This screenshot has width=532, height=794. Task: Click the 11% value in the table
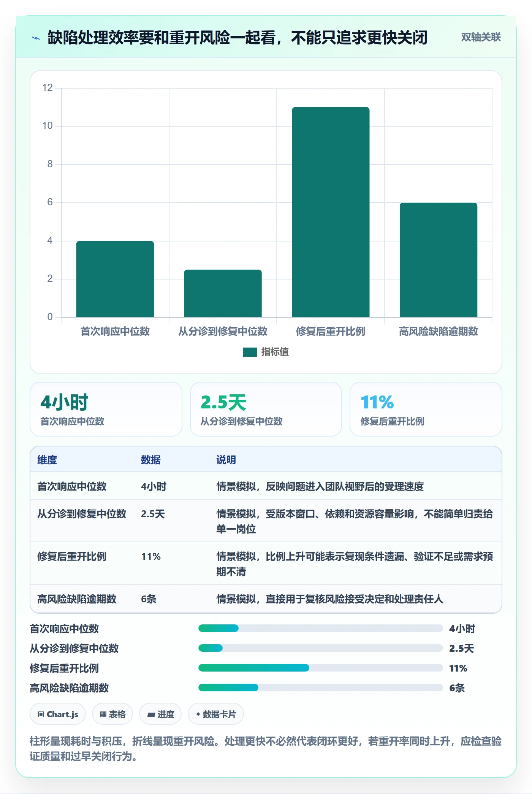(x=151, y=556)
